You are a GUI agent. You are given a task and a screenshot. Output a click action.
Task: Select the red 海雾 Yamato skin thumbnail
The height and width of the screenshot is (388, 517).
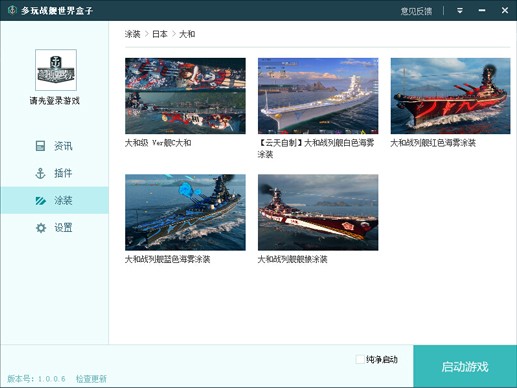coord(450,96)
